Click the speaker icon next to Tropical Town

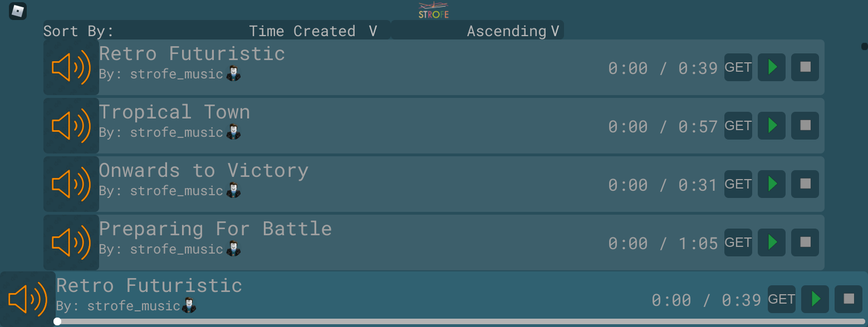(x=71, y=125)
